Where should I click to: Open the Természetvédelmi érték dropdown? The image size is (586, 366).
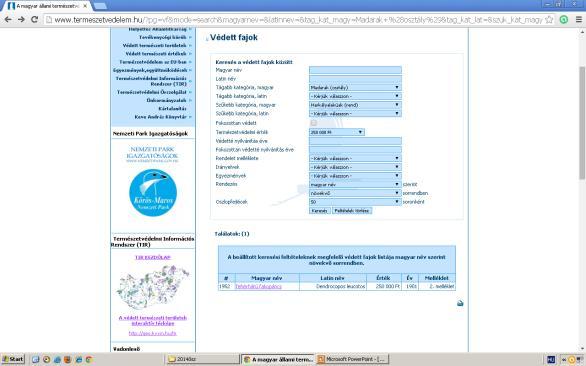click(337, 132)
